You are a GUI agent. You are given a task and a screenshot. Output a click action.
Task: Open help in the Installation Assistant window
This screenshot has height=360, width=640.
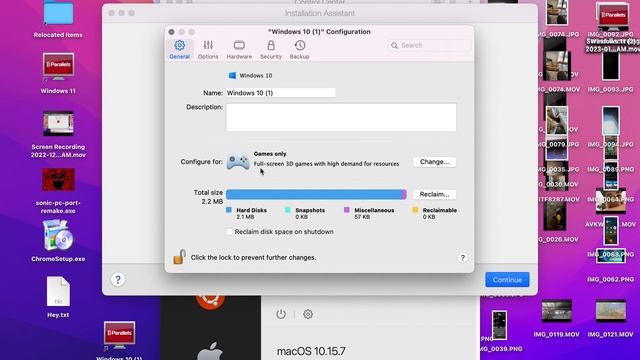coord(118,280)
